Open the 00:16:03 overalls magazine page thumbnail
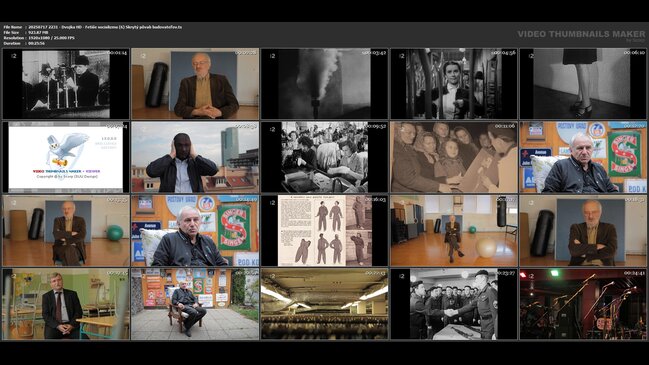The height and width of the screenshot is (365, 649). 324,231
